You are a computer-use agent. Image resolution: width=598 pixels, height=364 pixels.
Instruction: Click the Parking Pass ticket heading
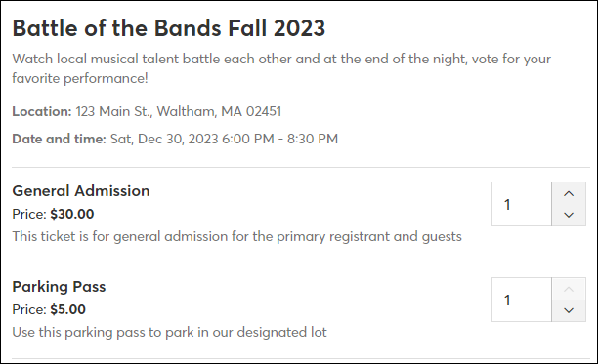[x=59, y=287]
